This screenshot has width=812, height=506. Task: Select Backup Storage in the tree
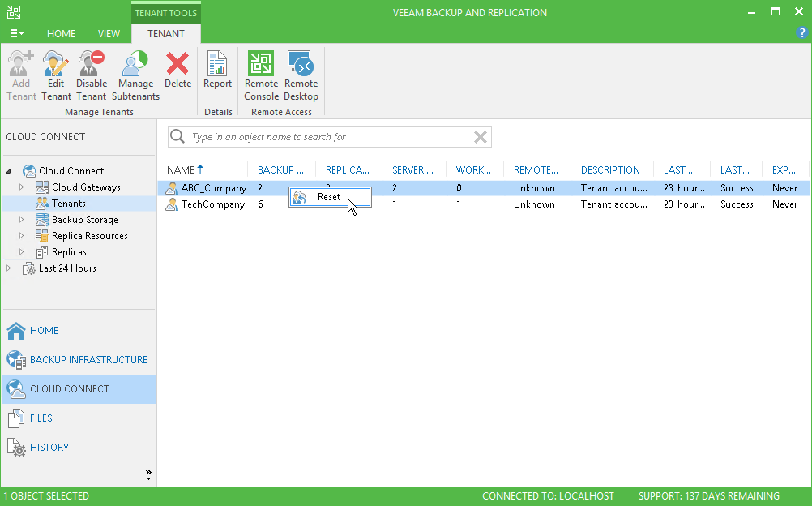pos(85,220)
